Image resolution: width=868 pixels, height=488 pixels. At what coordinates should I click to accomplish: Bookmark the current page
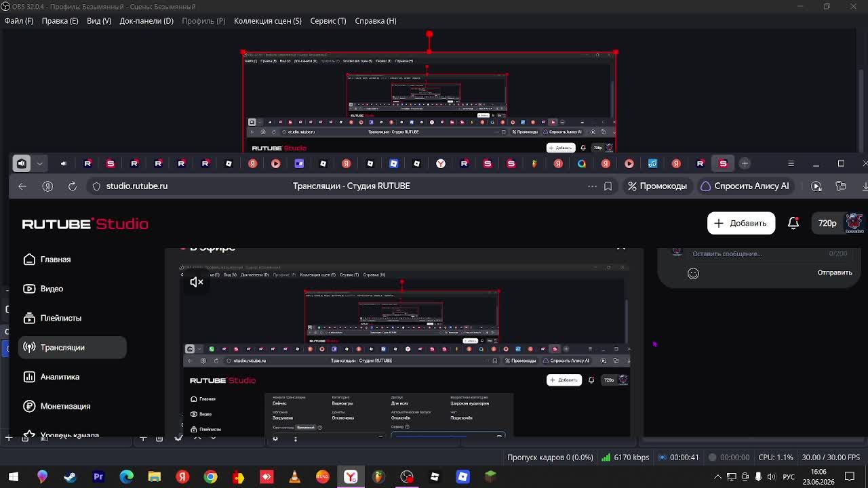point(608,186)
